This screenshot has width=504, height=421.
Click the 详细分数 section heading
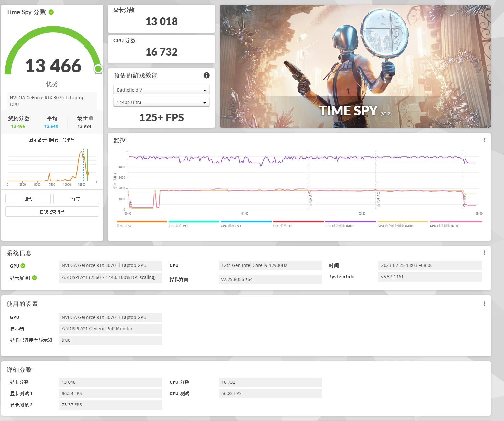click(19, 370)
